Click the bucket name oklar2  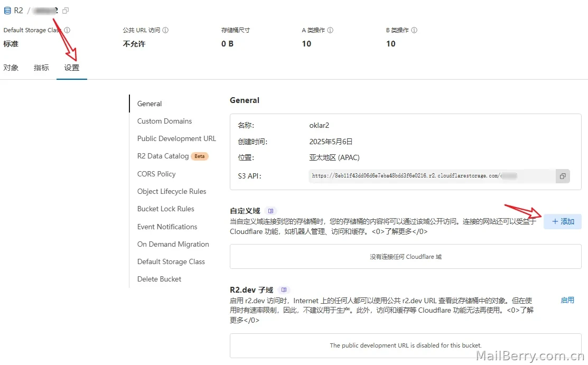(x=319, y=125)
